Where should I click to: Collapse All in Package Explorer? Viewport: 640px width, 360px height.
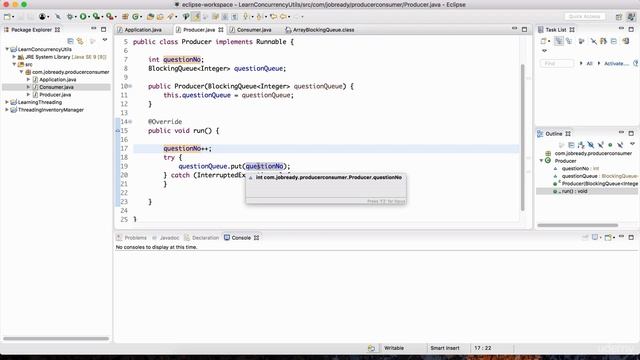(x=70, y=41)
